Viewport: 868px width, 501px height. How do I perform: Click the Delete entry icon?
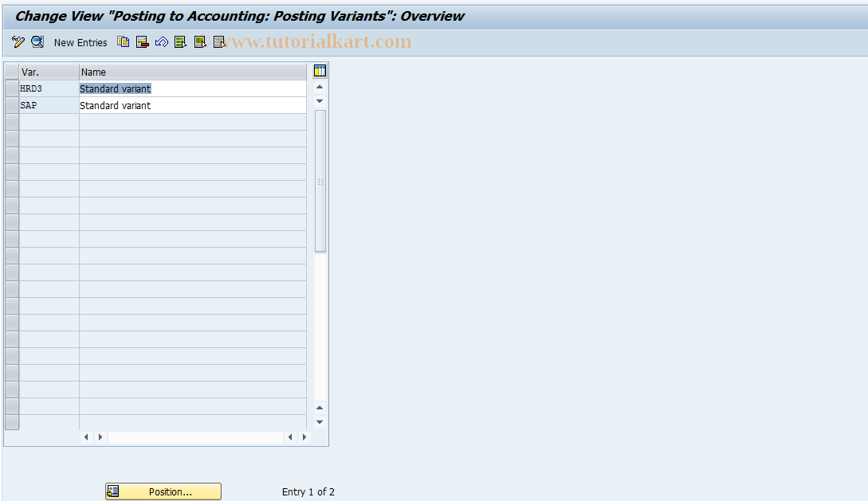142,42
